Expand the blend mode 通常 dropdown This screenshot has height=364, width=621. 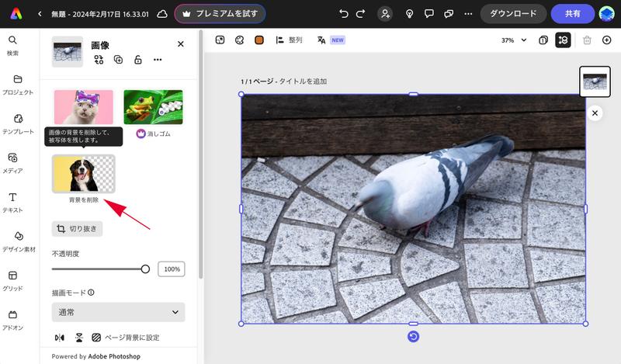[118, 312]
